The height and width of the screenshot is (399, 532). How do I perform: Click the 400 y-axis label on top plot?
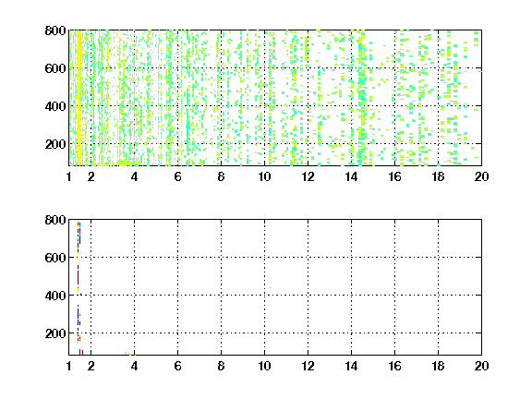click(x=55, y=106)
